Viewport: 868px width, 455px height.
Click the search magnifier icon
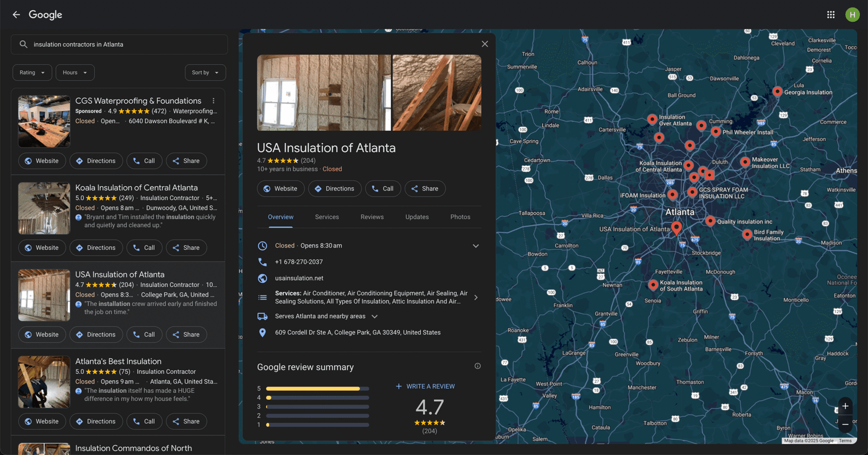(x=23, y=45)
